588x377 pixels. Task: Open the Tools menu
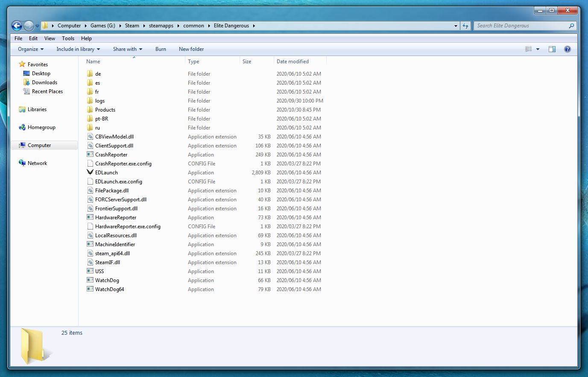coord(68,38)
